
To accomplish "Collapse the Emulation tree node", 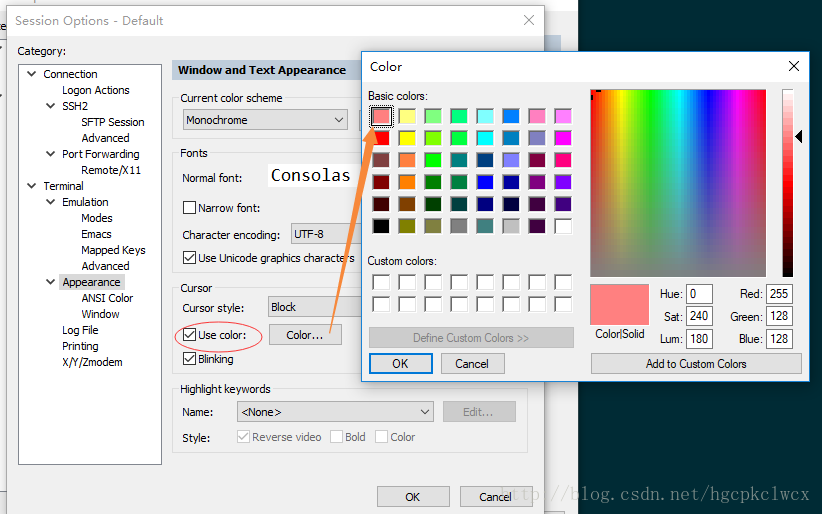I will [x=50, y=202].
